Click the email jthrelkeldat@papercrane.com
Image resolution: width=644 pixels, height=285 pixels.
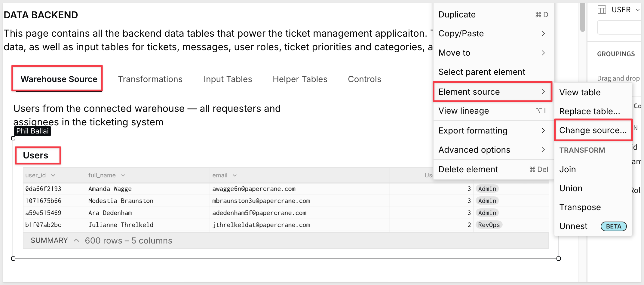click(261, 225)
